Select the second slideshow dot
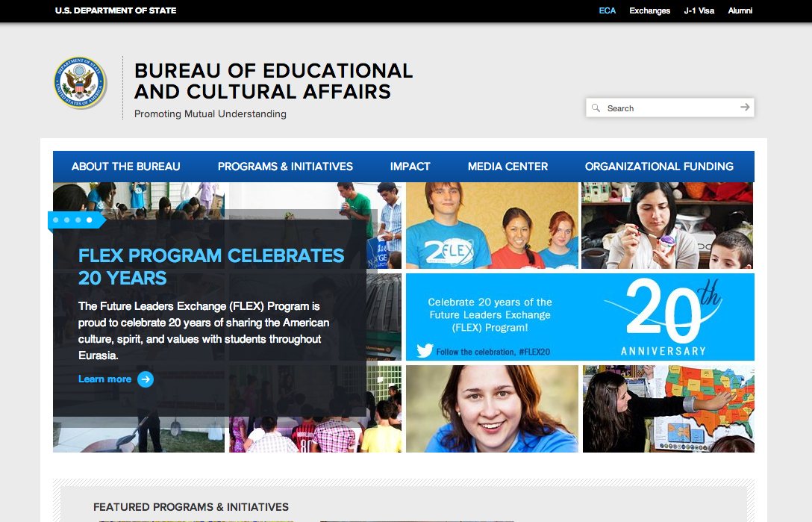Viewport: 812px width, 522px height. pos(67,220)
